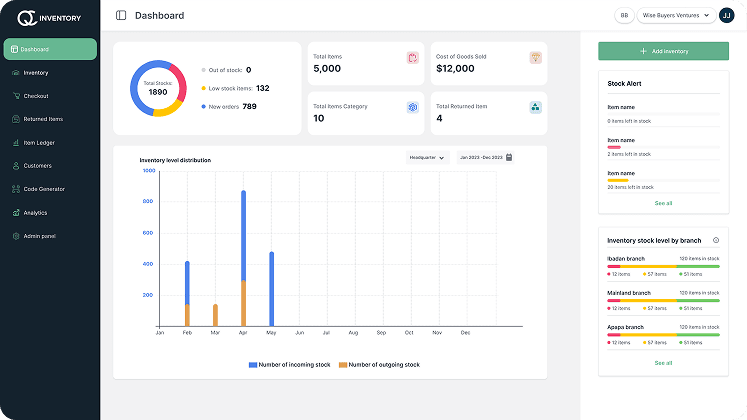The height and width of the screenshot is (420, 747).
Task: Open the Dashboard menu item
Action: (x=50, y=49)
